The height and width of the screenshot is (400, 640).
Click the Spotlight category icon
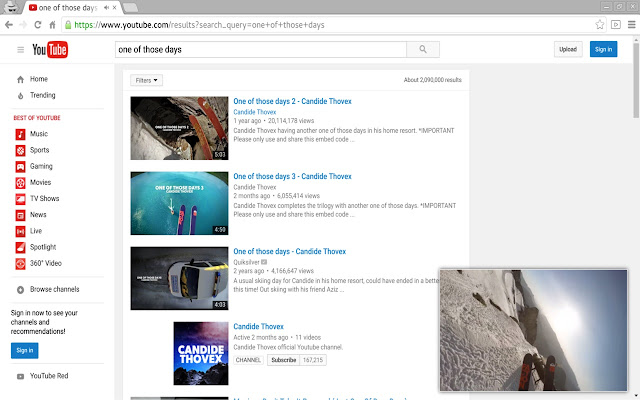click(20, 247)
